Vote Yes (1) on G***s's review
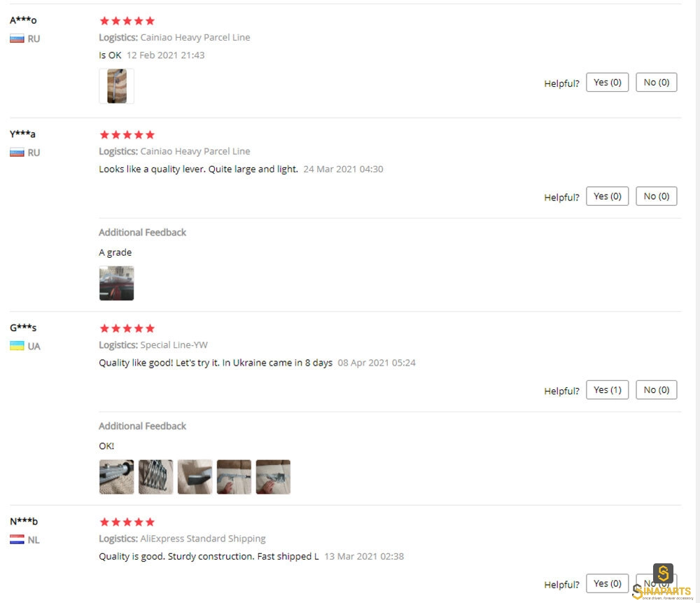The width and height of the screenshot is (700, 603). click(607, 390)
